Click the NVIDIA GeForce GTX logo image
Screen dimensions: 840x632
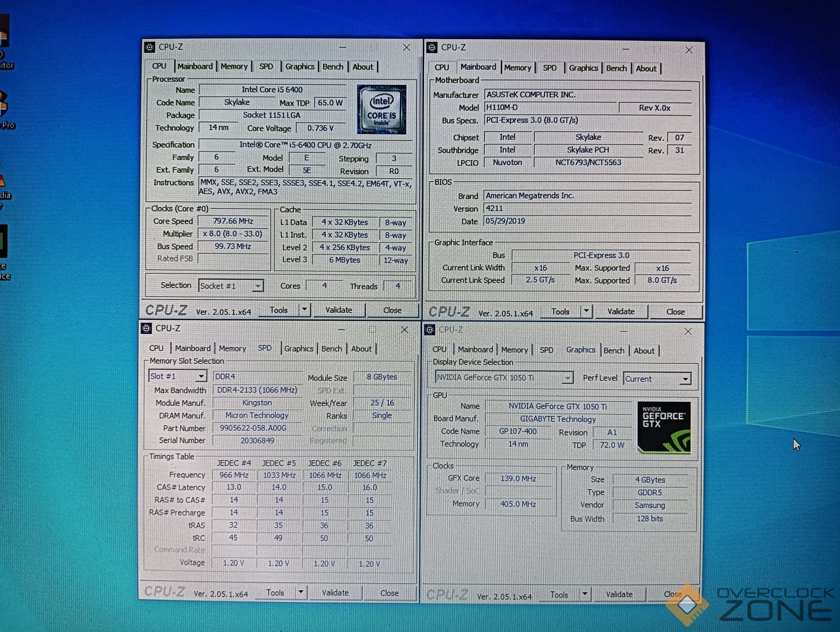point(664,428)
